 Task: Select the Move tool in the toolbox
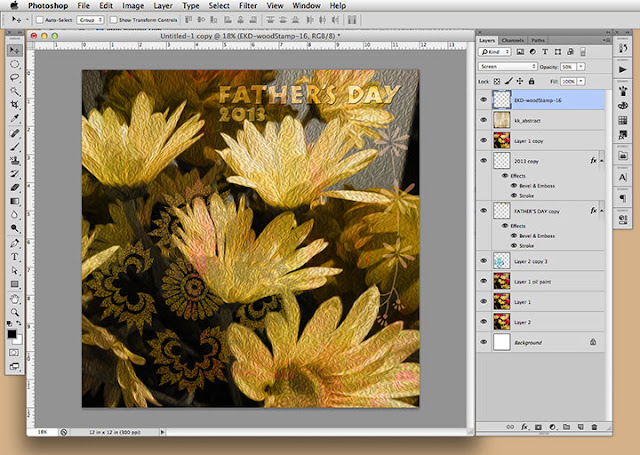15,49
